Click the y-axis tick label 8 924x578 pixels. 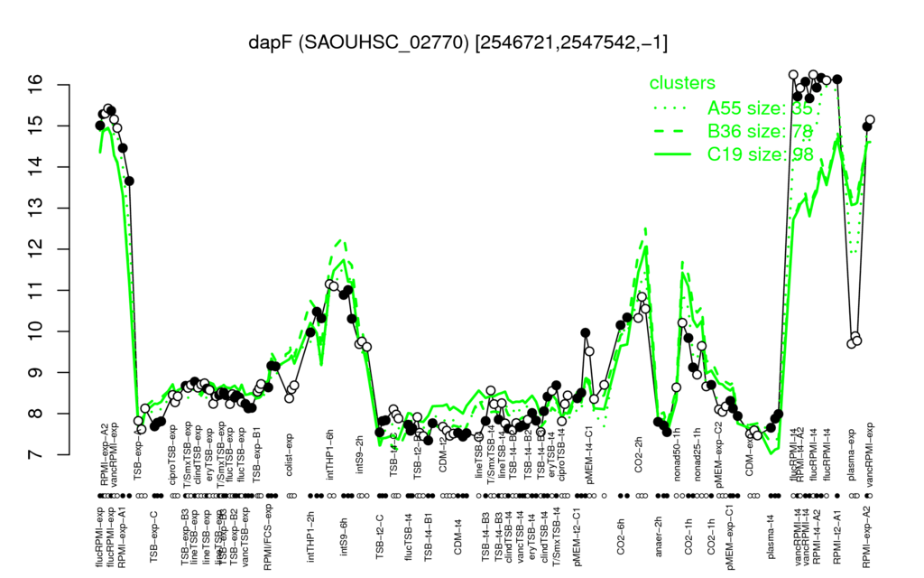[36, 414]
